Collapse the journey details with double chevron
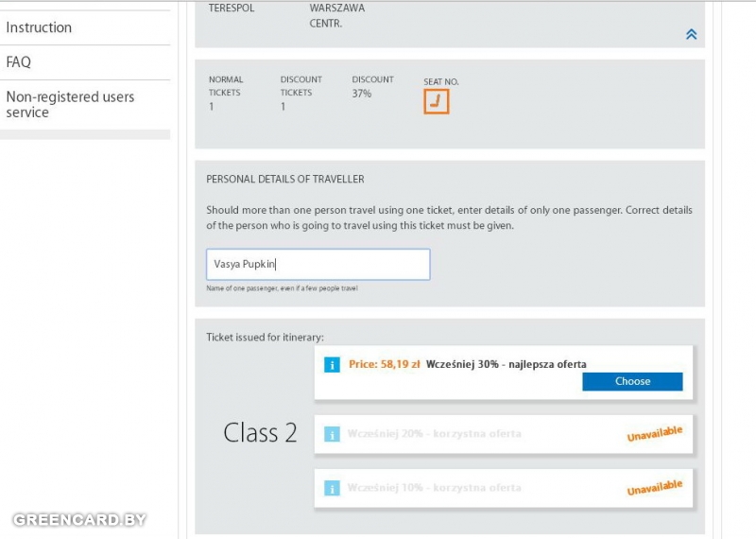756x539 pixels. point(691,34)
